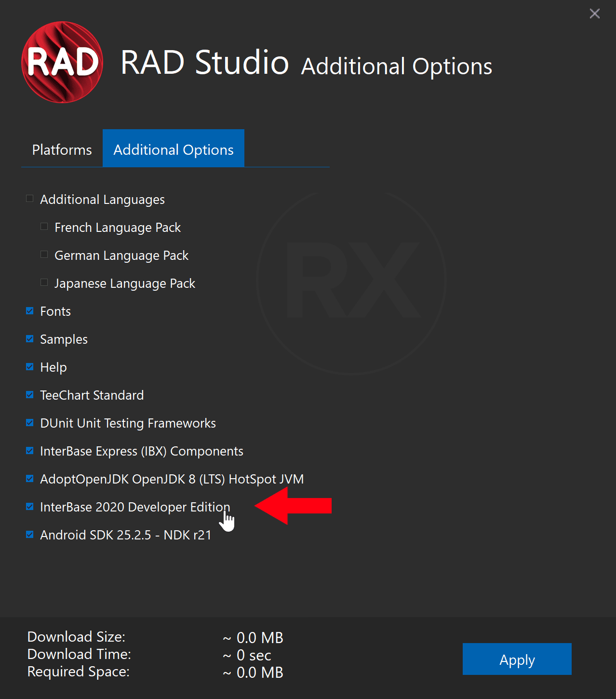This screenshot has width=616, height=699.
Task: Click the 'Download Size:' label
Action: point(76,637)
